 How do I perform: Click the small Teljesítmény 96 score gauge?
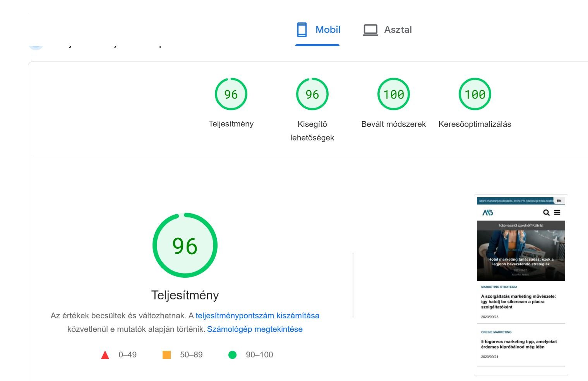tap(231, 94)
